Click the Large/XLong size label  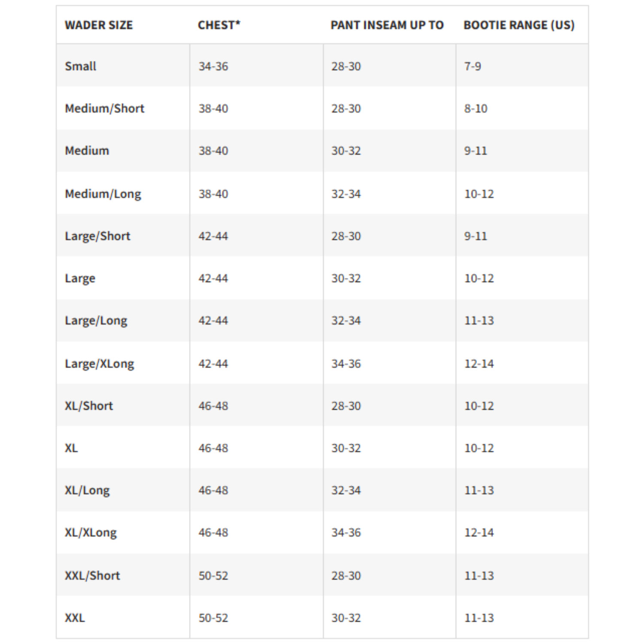click(x=100, y=364)
